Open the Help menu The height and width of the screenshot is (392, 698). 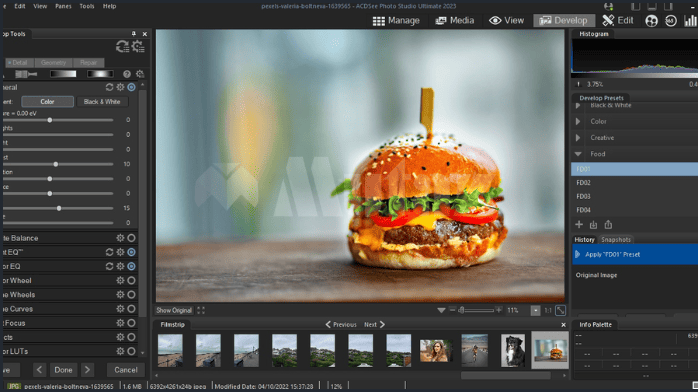(x=110, y=6)
